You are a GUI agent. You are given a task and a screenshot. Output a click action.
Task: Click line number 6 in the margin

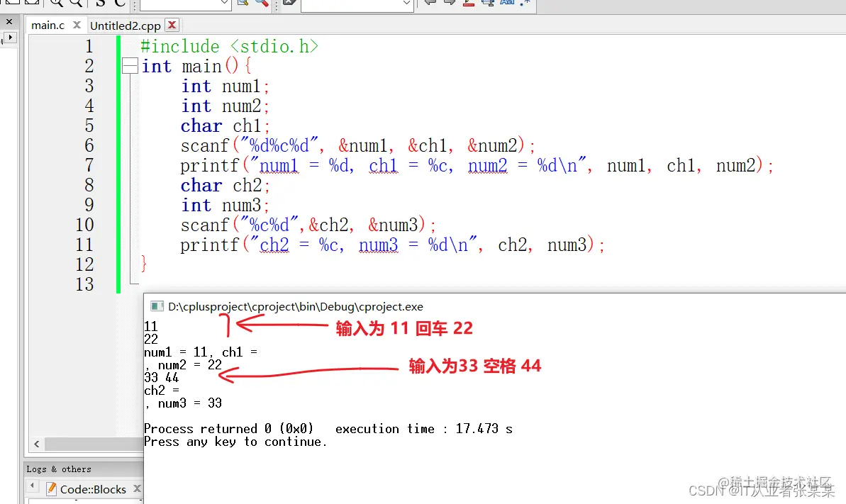89,145
